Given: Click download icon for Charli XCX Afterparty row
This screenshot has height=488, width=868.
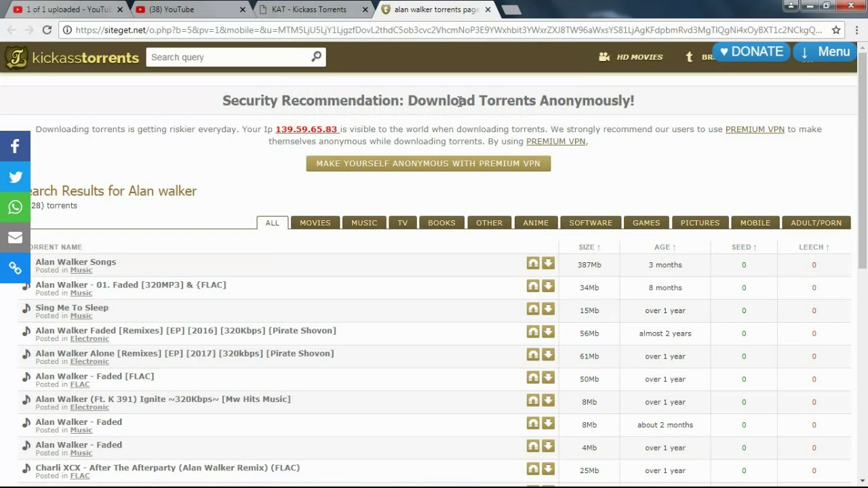Looking at the screenshot, I should pos(548,469).
